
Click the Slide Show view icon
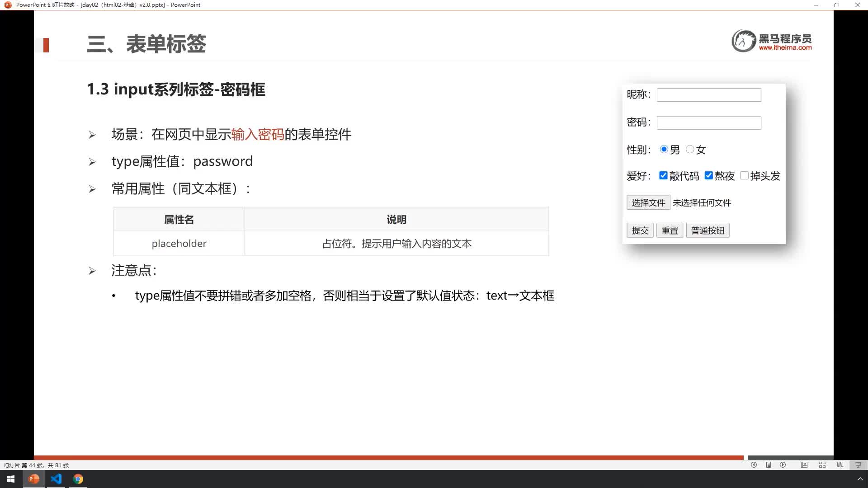click(858, 465)
